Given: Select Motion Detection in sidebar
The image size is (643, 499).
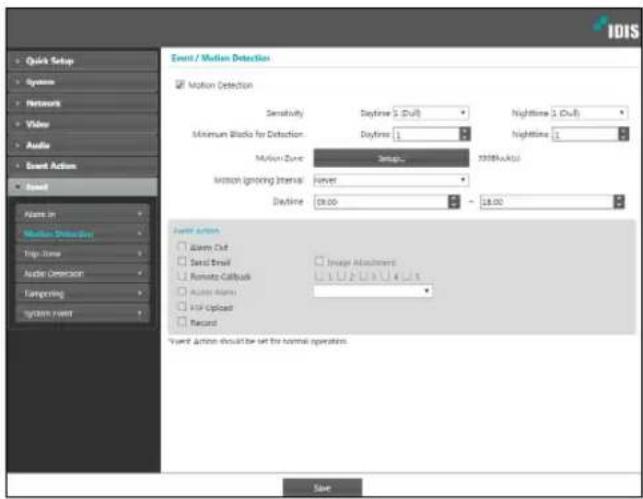Looking at the screenshot, I should (x=82, y=234).
